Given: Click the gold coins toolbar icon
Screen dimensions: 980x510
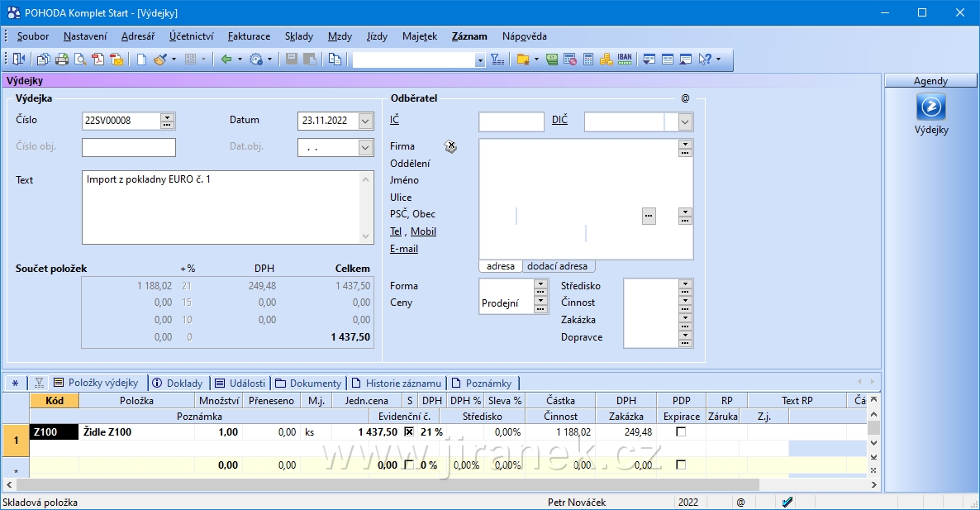Looking at the screenshot, I should 607,60.
